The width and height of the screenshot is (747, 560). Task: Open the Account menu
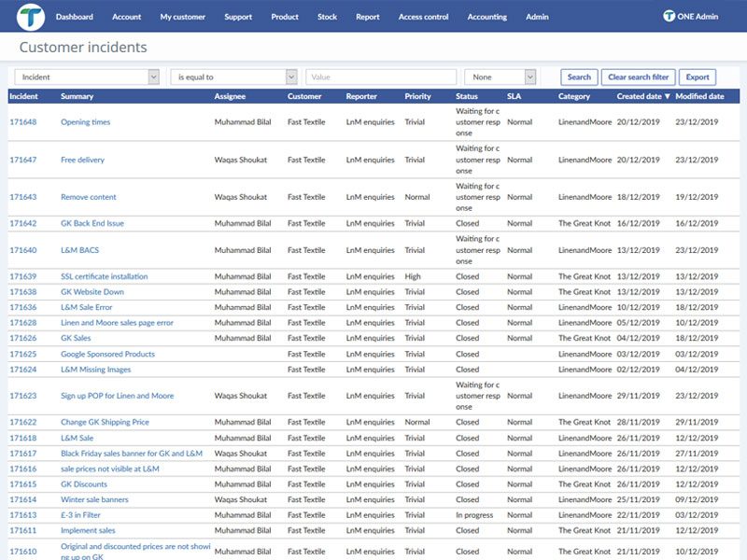[127, 17]
